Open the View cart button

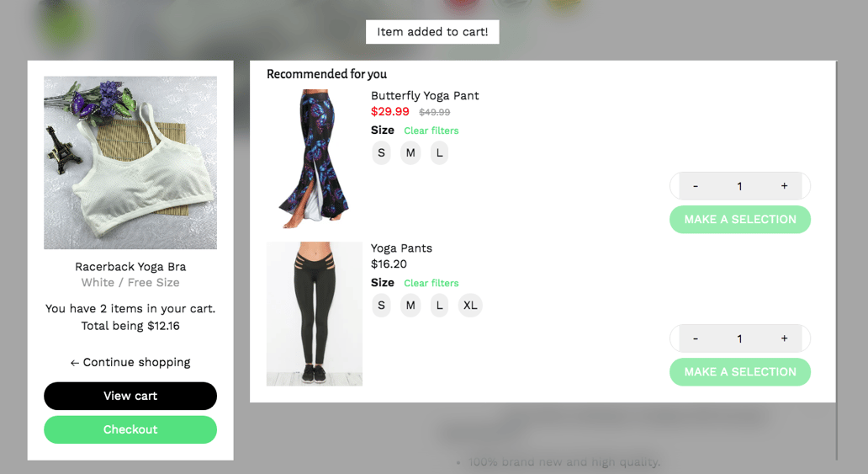coord(130,396)
